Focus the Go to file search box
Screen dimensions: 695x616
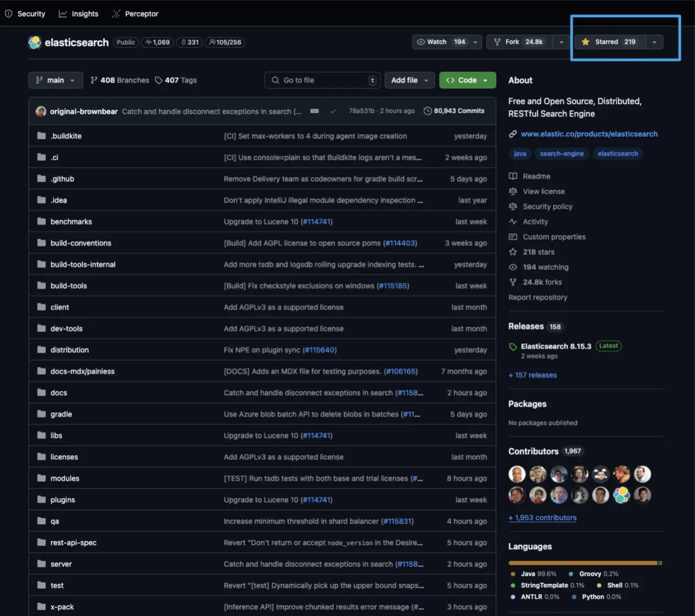pyautogui.click(x=322, y=80)
